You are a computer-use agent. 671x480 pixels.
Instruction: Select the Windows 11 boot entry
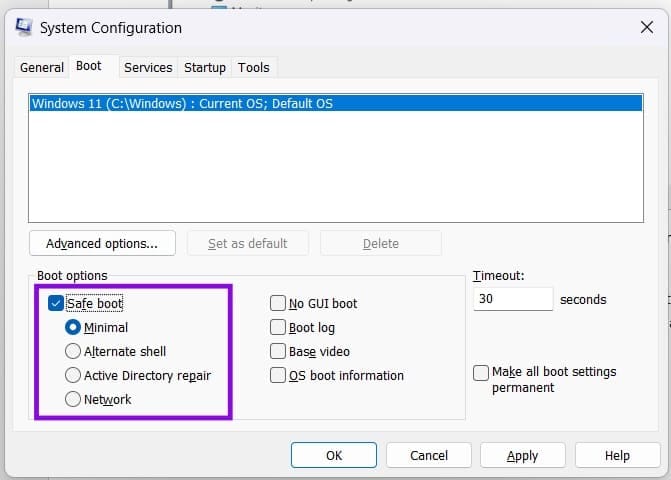336,104
